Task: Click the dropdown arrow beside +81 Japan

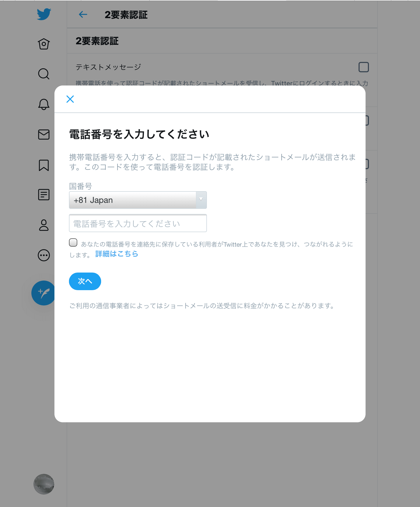Action: tap(201, 200)
